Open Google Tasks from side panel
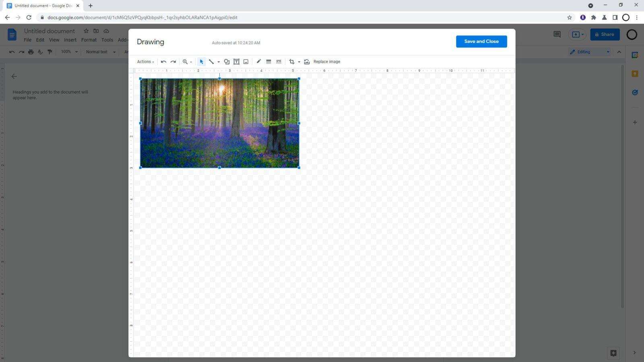The image size is (644, 362). point(635,92)
